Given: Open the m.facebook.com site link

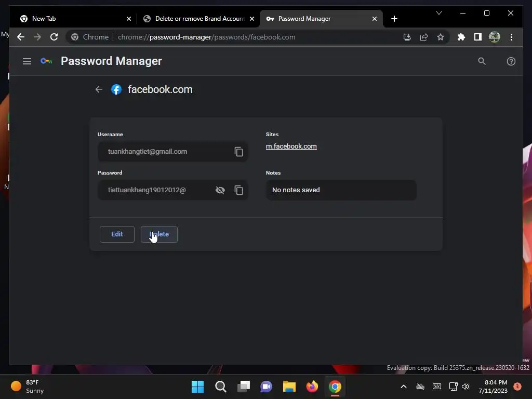Looking at the screenshot, I should click(291, 146).
